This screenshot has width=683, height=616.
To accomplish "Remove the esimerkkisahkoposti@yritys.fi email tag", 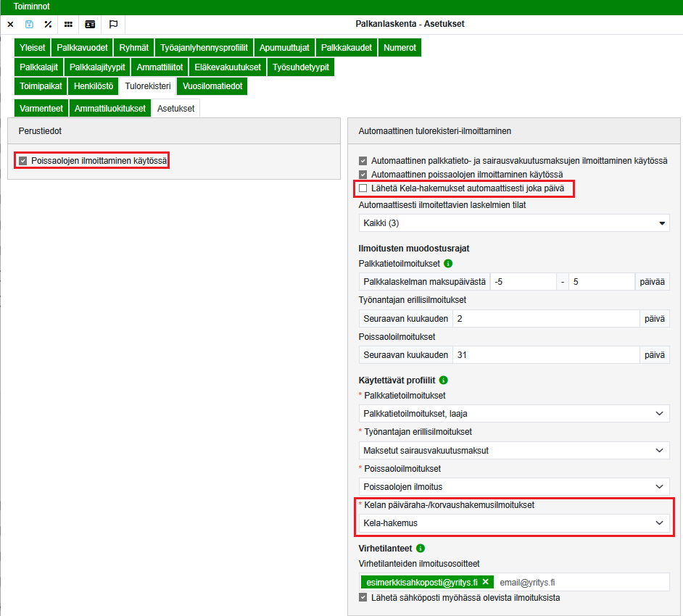I will click(x=486, y=582).
